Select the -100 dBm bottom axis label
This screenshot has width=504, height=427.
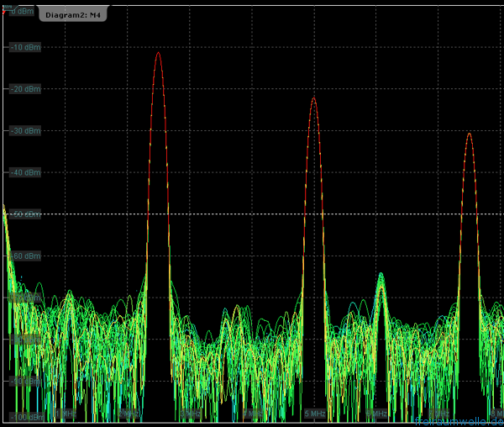27,417
